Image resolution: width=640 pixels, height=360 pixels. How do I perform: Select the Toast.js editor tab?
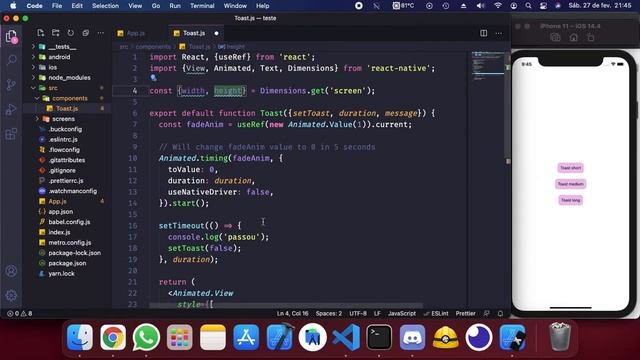point(194,33)
